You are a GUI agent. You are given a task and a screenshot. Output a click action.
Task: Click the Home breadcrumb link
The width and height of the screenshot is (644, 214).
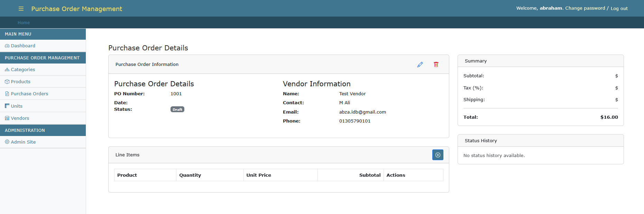click(24, 23)
